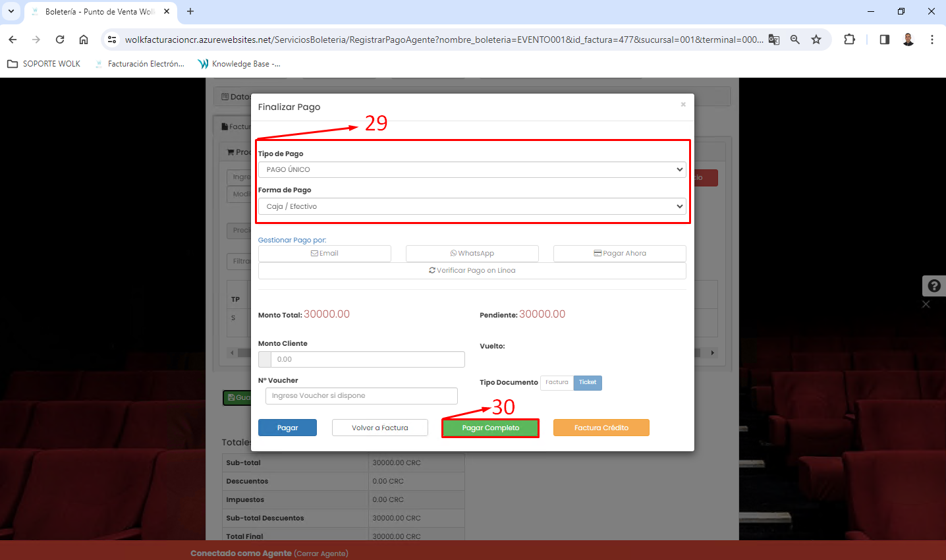This screenshot has height=560, width=946.
Task: Open the Facturación Electrón... bookmark
Action: click(x=139, y=64)
